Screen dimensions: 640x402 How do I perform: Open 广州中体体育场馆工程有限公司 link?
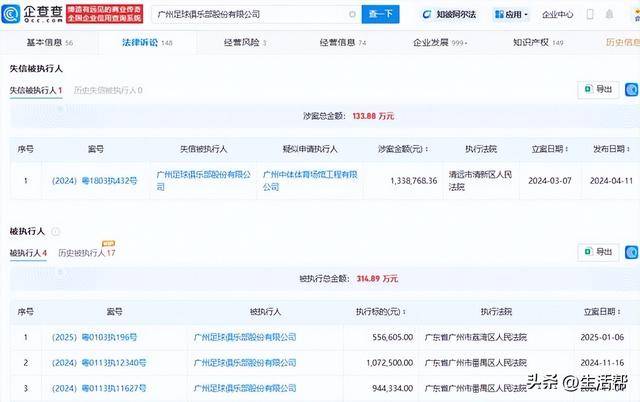point(310,181)
